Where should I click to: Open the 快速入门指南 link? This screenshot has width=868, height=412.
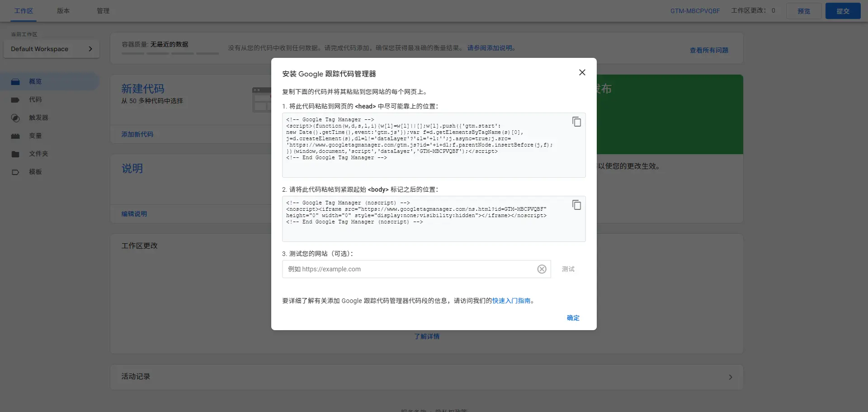tap(511, 301)
